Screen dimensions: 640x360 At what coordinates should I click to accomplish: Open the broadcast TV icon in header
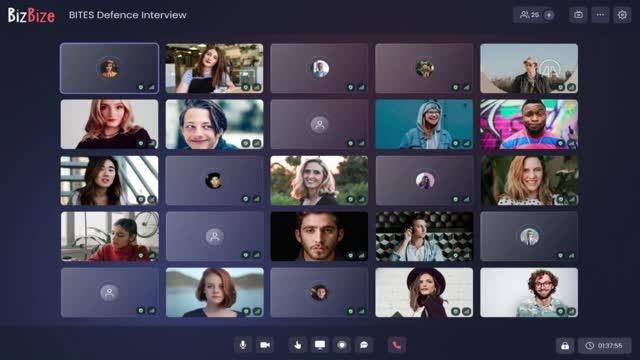(x=578, y=15)
